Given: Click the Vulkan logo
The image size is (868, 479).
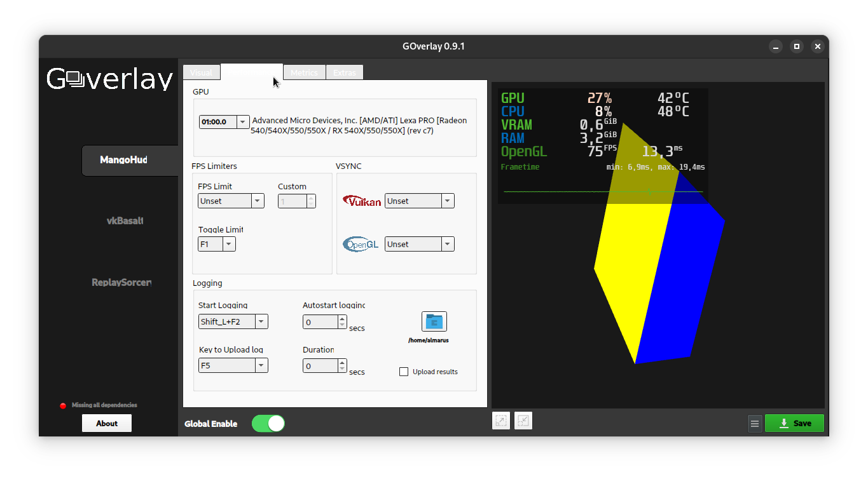Looking at the screenshot, I should coord(362,201).
